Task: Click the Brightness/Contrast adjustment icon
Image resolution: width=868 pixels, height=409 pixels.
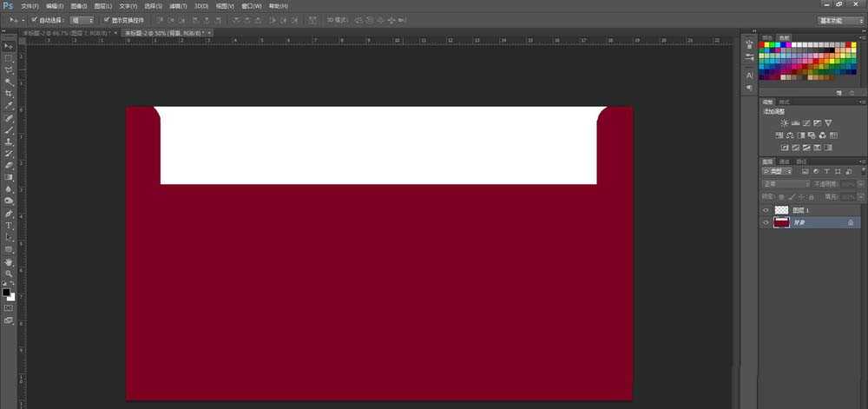Action: [785, 123]
